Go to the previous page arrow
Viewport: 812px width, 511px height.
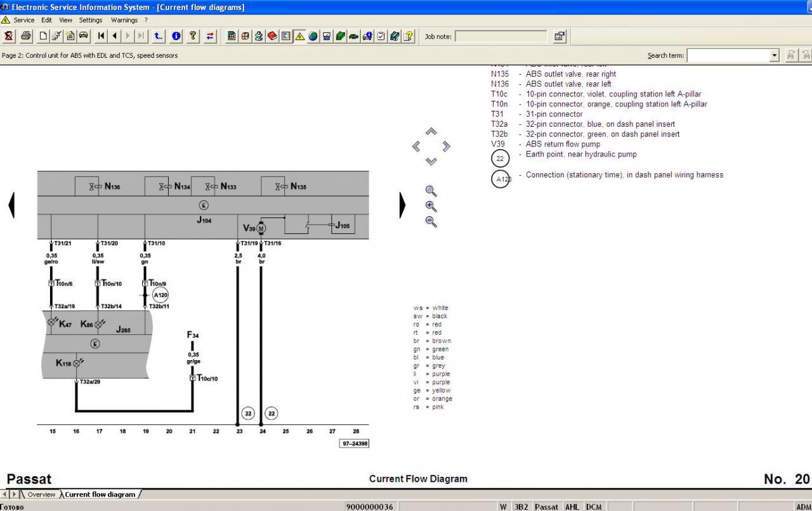click(x=115, y=36)
